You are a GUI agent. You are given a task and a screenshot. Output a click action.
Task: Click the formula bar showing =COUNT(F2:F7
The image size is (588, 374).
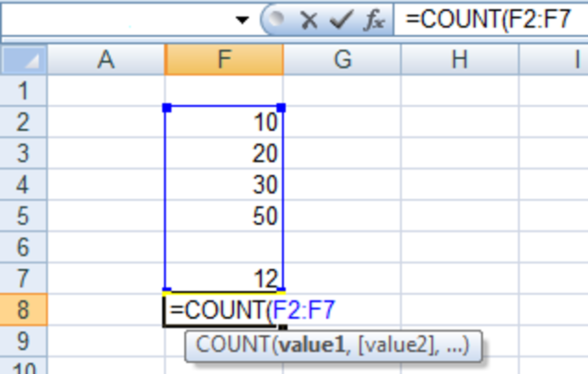pyautogui.click(x=490, y=20)
